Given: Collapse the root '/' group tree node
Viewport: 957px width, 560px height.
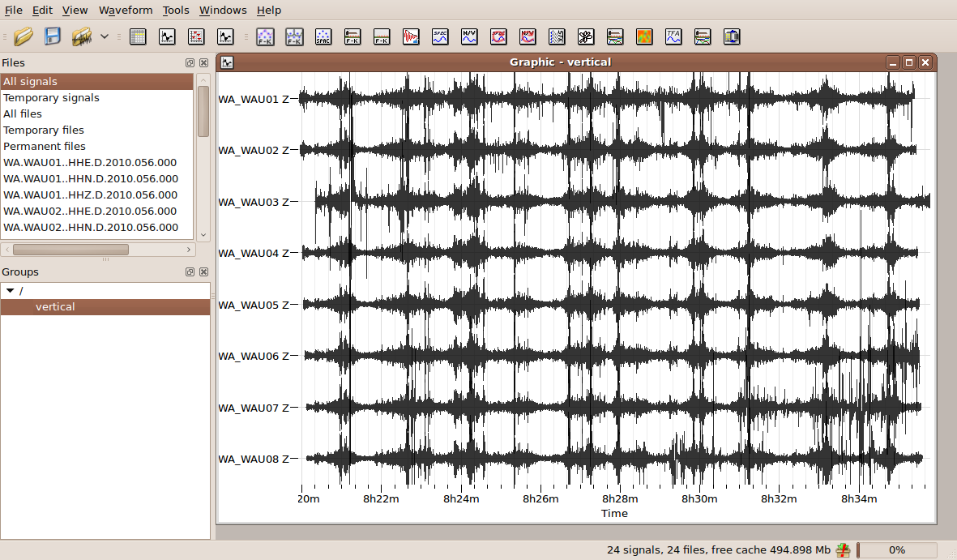Looking at the screenshot, I should click(x=10, y=291).
